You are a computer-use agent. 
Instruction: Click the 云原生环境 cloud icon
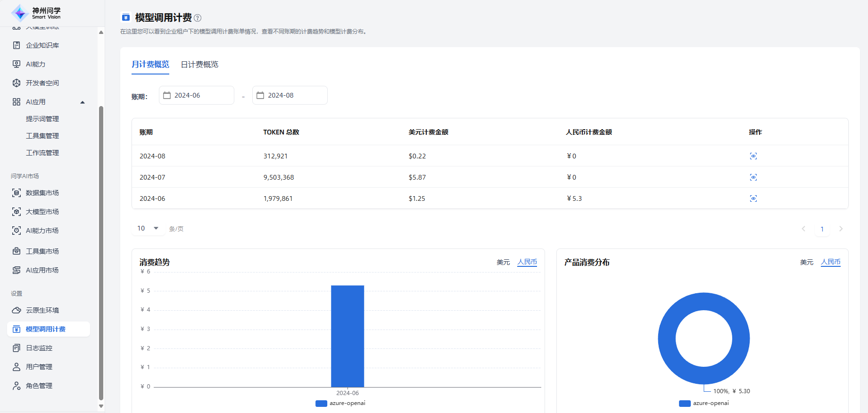[x=17, y=310]
